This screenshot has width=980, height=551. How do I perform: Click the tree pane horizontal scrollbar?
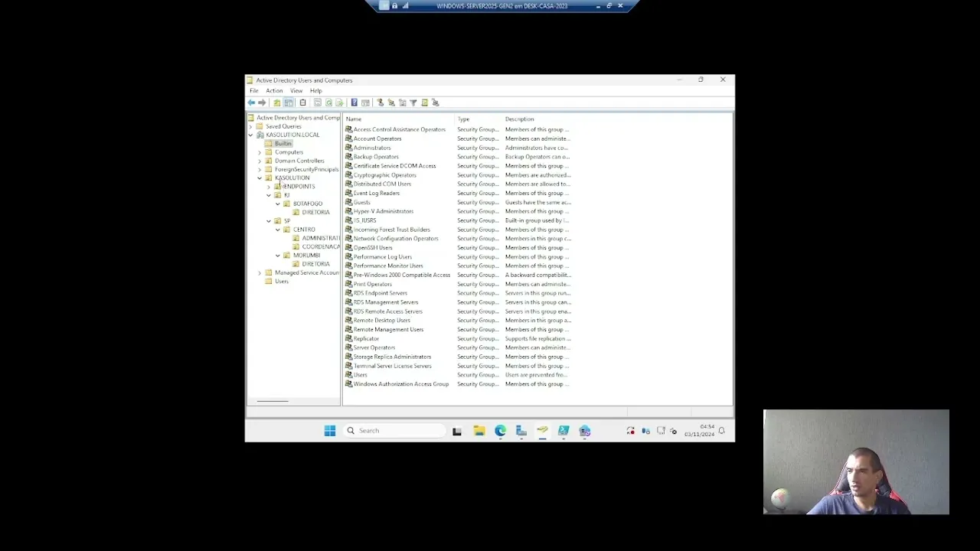click(273, 401)
